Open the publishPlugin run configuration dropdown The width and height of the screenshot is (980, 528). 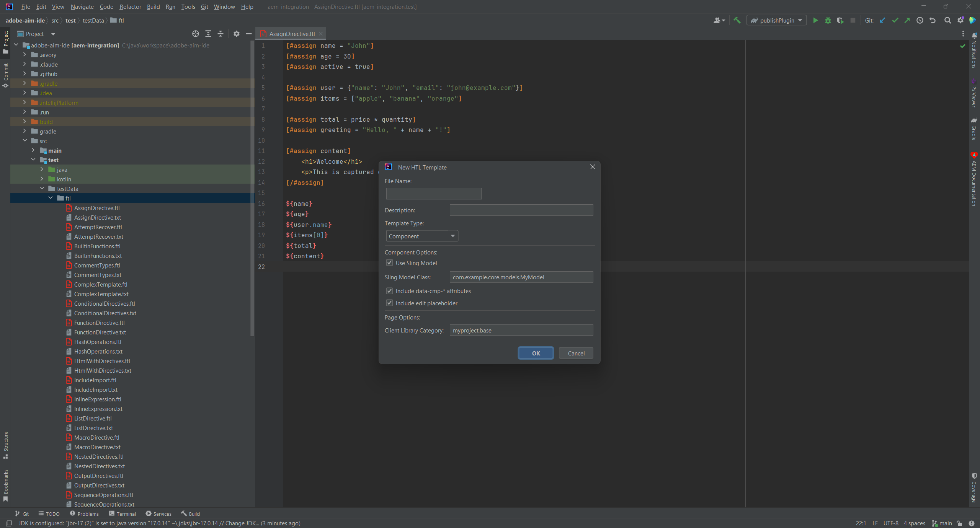pyautogui.click(x=776, y=20)
